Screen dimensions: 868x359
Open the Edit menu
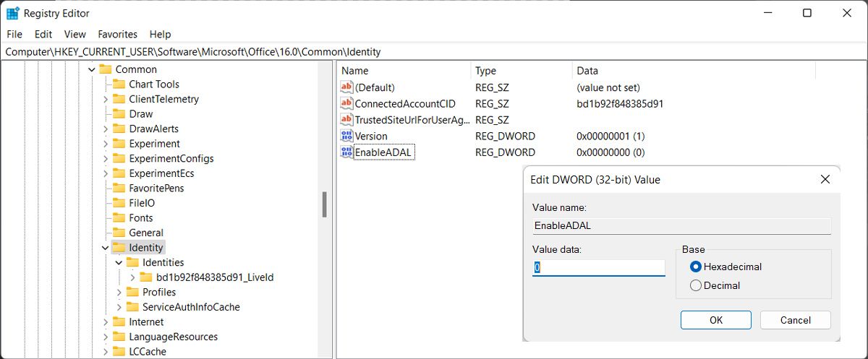(43, 34)
